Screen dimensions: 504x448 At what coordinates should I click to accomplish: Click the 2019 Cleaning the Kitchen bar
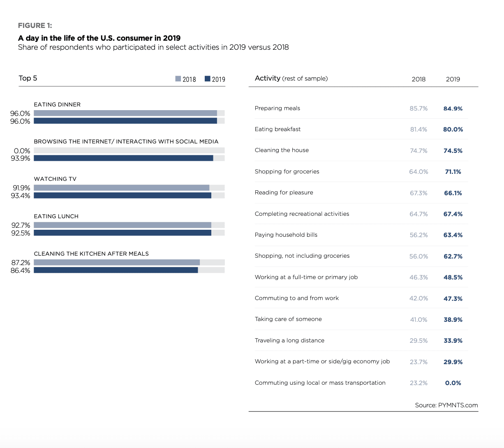116,270
